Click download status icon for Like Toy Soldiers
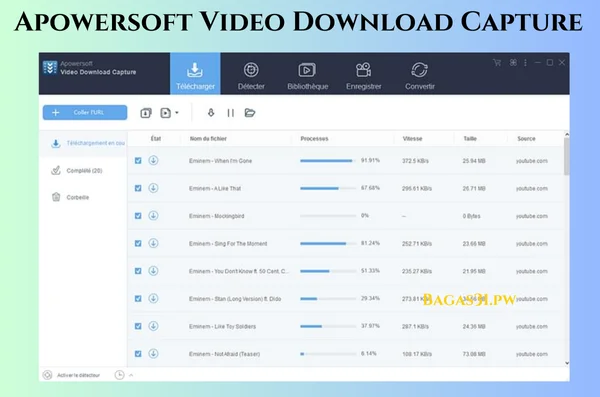The width and height of the screenshot is (600, 397). (153, 326)
